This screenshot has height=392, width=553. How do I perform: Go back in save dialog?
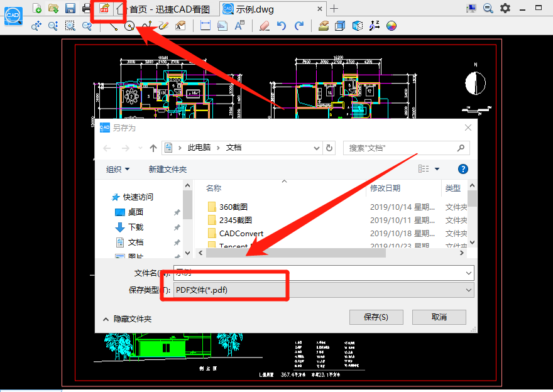point(107,148)
